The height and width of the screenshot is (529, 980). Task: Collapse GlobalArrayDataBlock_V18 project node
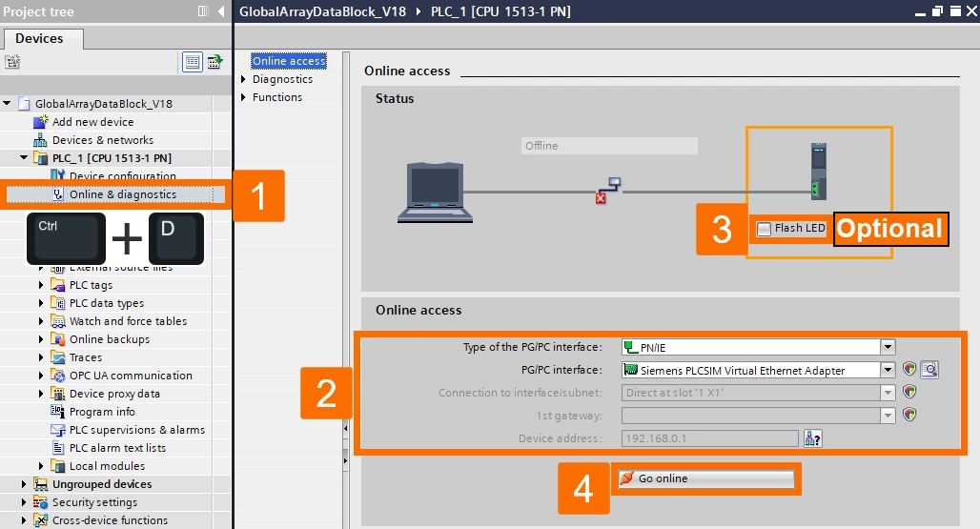tap(7, 103)
